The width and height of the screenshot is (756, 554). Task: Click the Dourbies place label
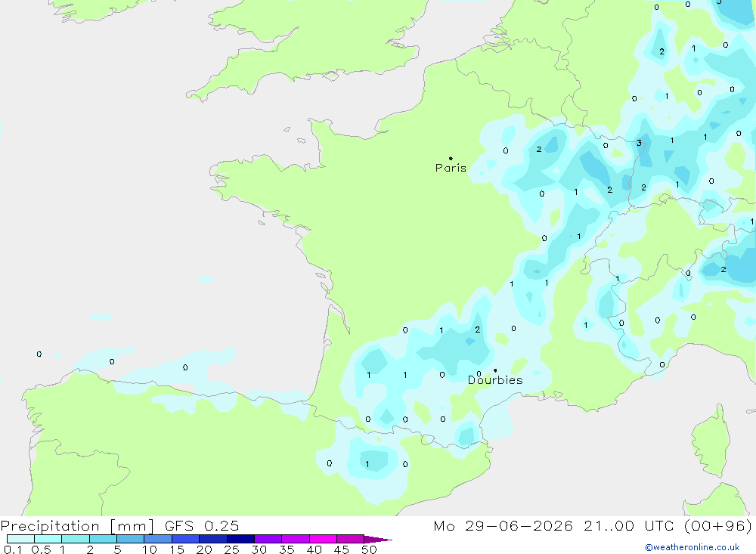tap(495, 380)
